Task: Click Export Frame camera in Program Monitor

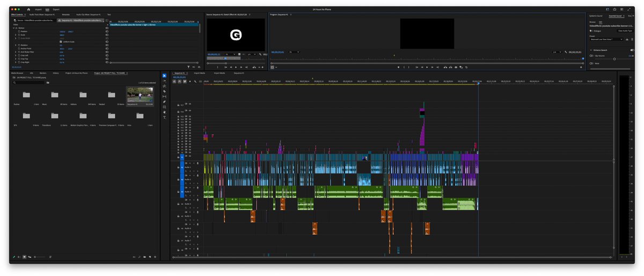Action: 456,67
